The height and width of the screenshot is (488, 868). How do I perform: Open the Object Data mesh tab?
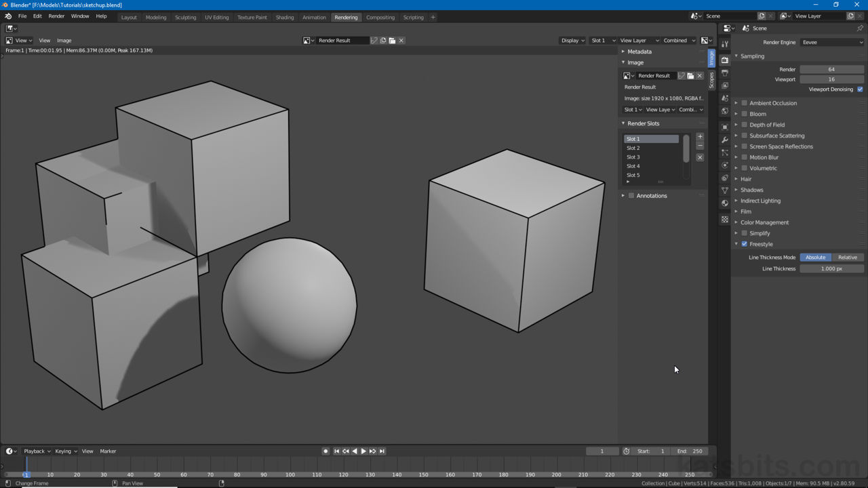[x=725, y=190]
